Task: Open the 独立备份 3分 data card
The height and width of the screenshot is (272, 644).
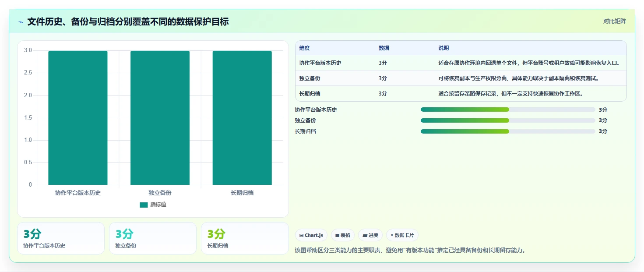Action: click(x=153, y=238)
